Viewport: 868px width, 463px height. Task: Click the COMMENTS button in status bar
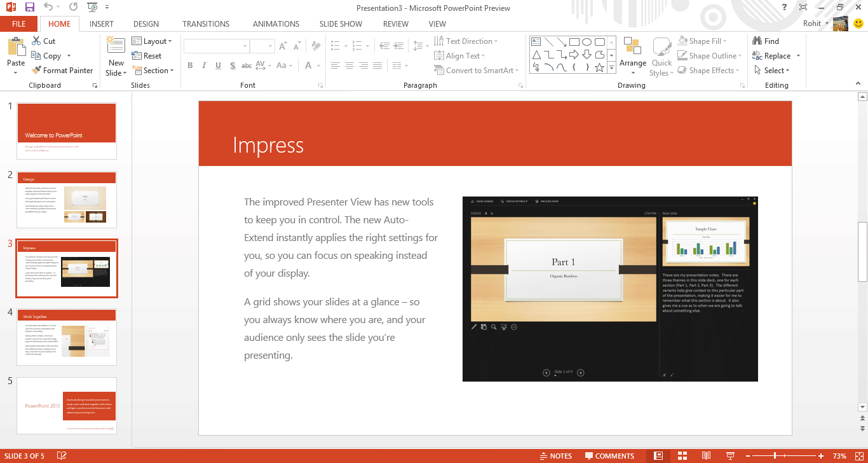pyautogui.click(x=609, y=456)
